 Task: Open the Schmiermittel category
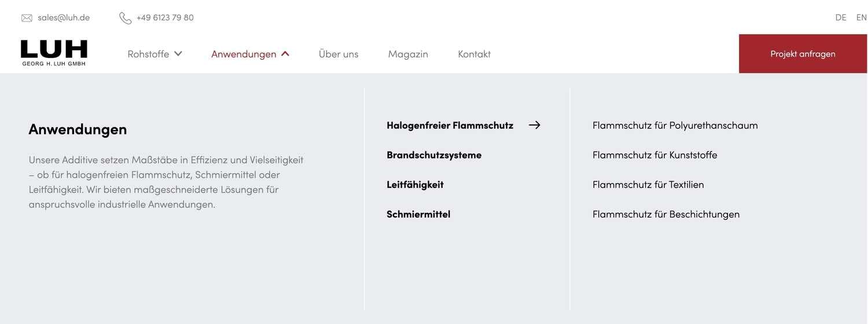tap(418, 214)
